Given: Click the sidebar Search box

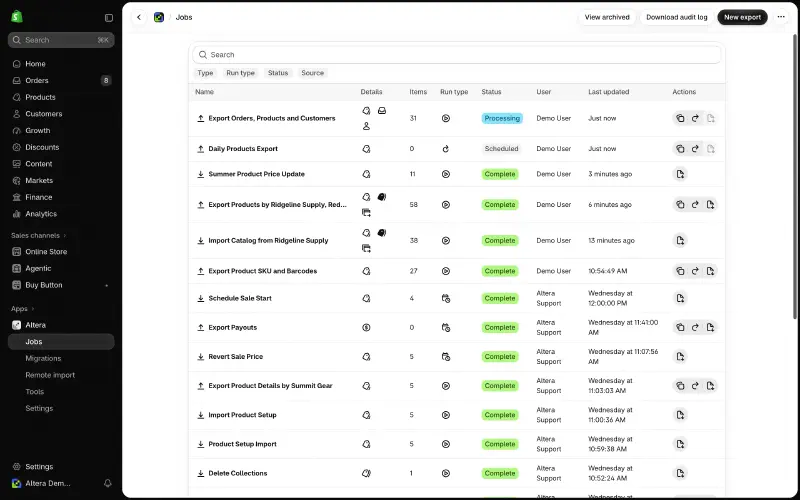Looking at the screenshot, I should click(x=61, y=40).
